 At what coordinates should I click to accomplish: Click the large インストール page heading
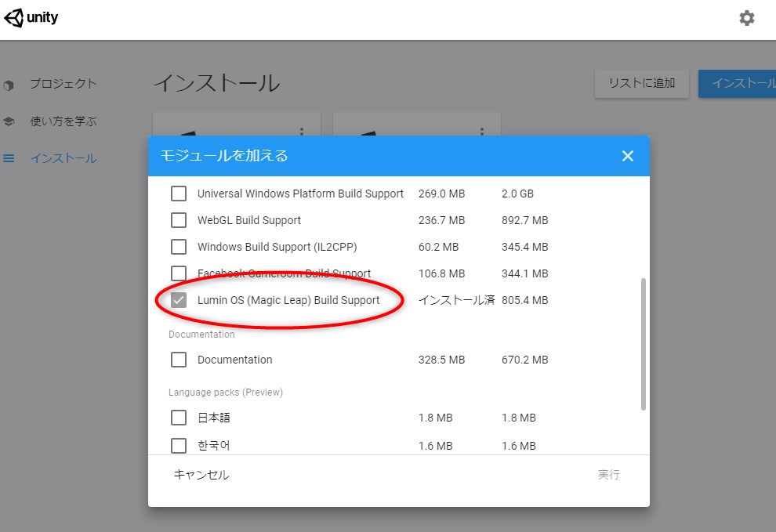point(217,82)
